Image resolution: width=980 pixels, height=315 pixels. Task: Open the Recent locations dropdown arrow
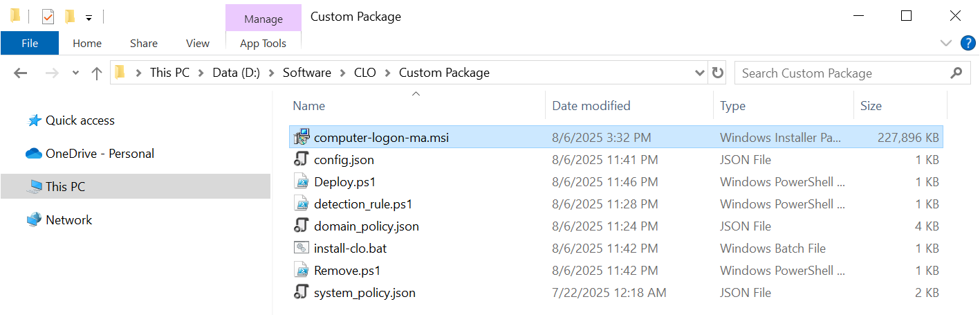75,73
